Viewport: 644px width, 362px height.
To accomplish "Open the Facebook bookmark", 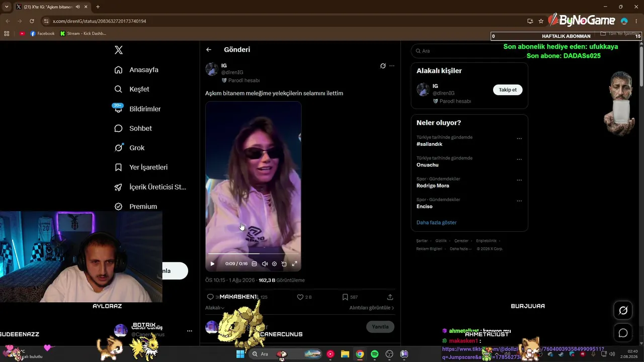I will pyautogui.click(x=42, y=34).
